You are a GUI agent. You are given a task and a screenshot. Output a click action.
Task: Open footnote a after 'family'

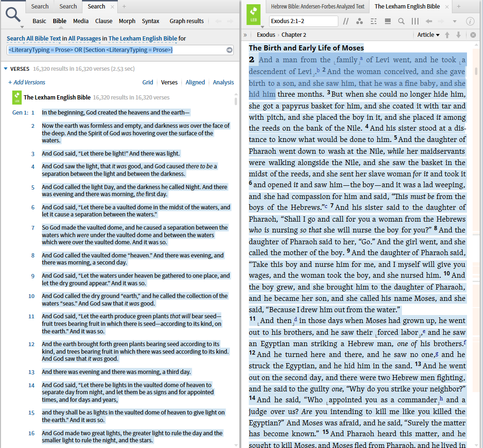point(361,58)
